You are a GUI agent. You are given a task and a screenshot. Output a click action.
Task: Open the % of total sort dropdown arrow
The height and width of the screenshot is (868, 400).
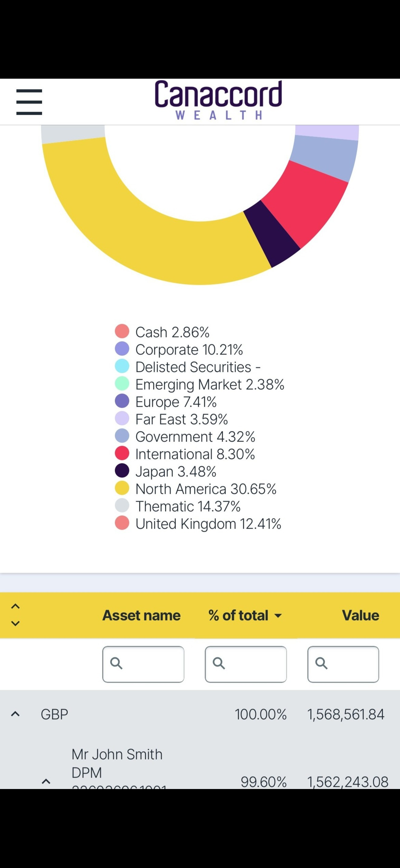[278, 616]
